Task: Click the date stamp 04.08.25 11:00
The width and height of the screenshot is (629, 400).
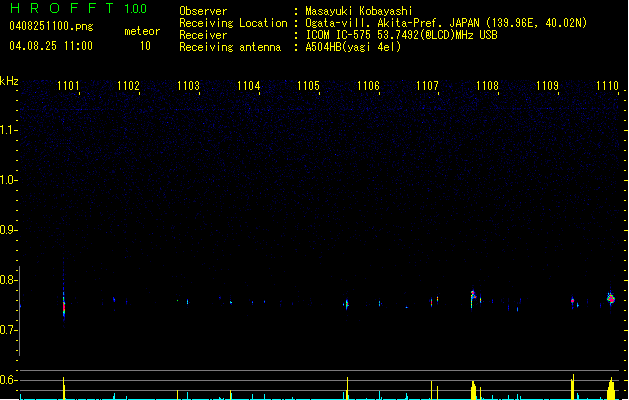Action: coord(51,46)
